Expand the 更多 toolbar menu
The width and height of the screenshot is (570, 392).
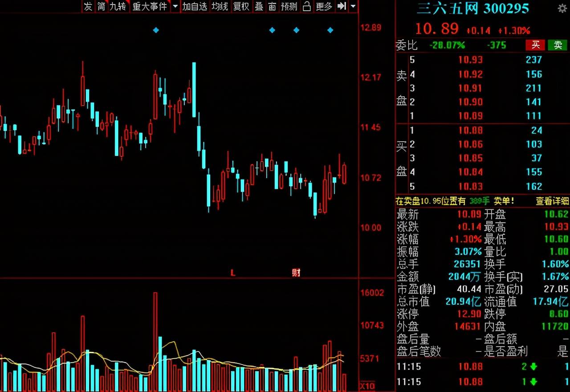(x=324, y=6)
